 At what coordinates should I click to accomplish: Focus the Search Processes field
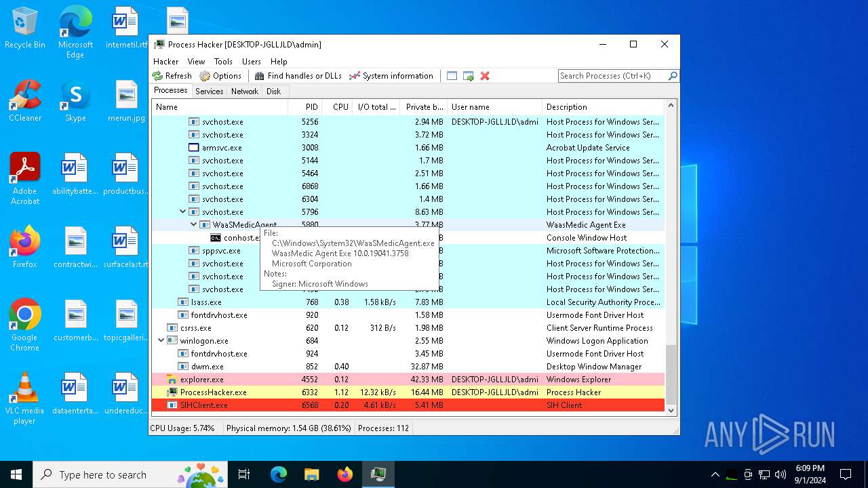tap(613, 76)
